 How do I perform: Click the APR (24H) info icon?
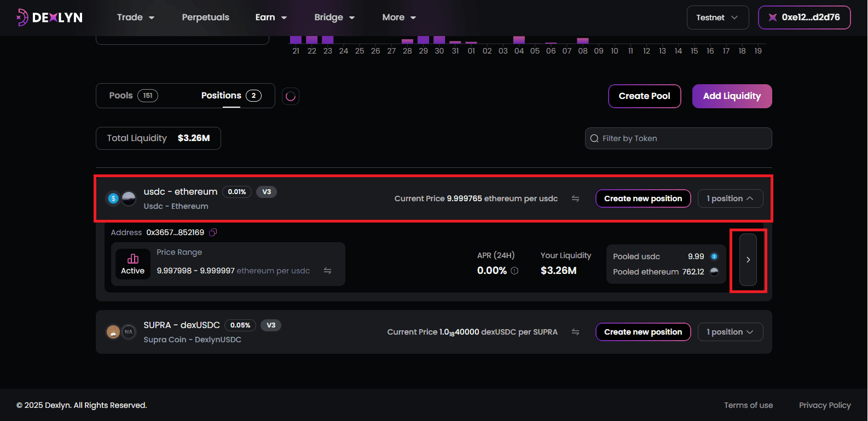click(x=514, y=271)
